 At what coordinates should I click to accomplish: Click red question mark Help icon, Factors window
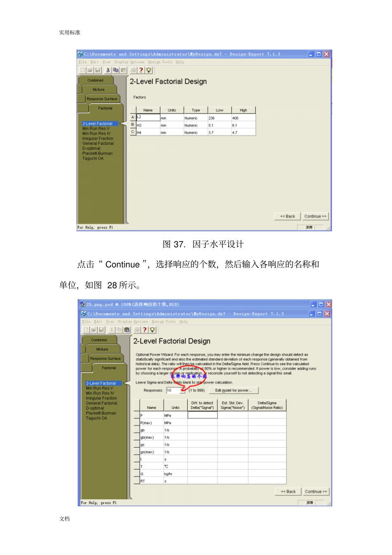coord(141,70)
